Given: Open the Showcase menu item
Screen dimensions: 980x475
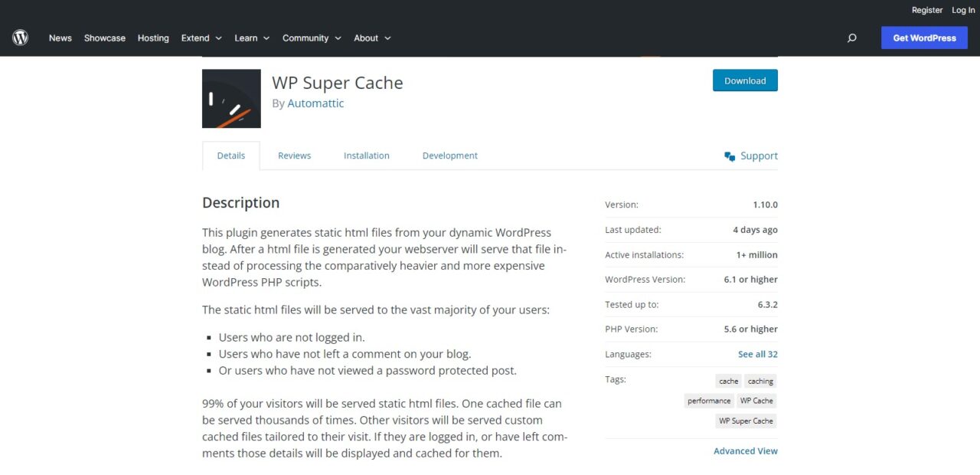Looking at the screenshot, I should click(105, 38).
